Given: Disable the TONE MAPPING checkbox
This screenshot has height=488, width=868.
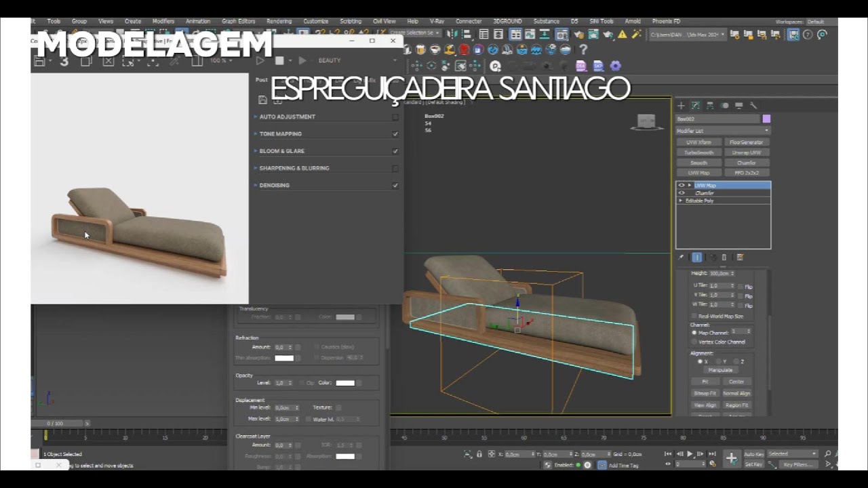Looking at the screenshot, I should tap(395, 134).
